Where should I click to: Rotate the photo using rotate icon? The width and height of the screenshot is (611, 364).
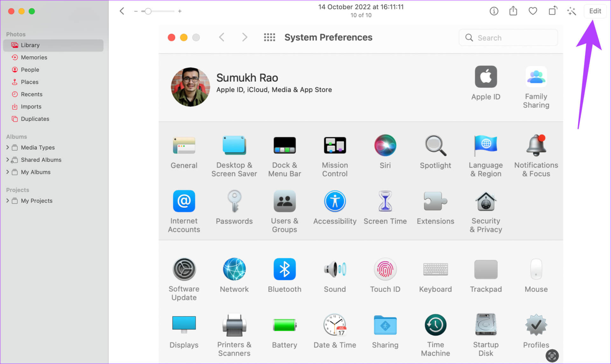(x=553, y=11)
